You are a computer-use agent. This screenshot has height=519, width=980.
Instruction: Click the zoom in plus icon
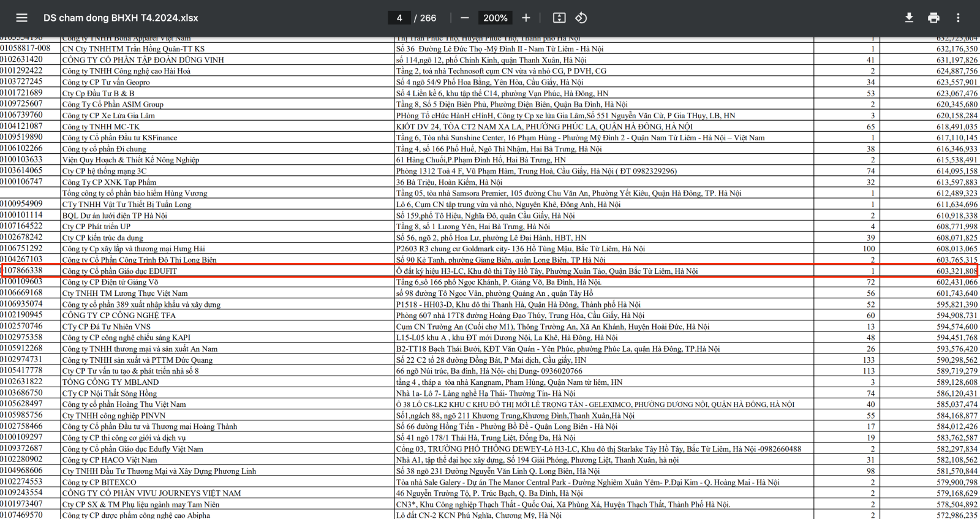[526, 18]
